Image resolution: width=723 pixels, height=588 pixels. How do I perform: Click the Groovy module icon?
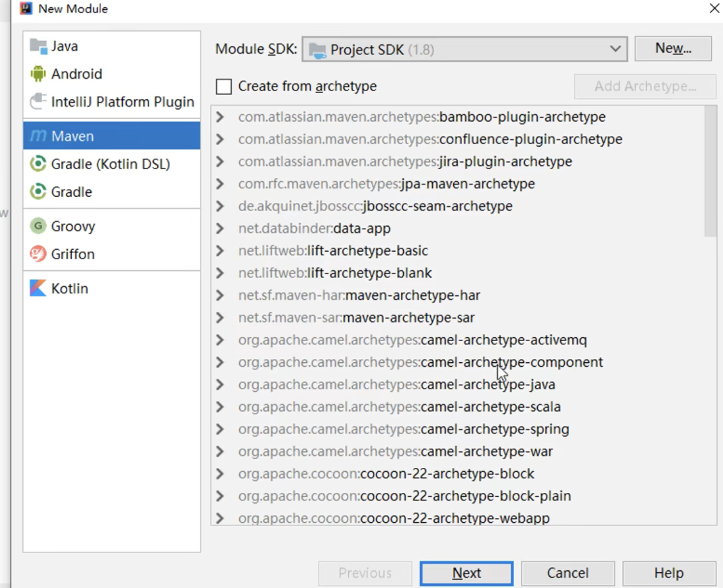38,226
